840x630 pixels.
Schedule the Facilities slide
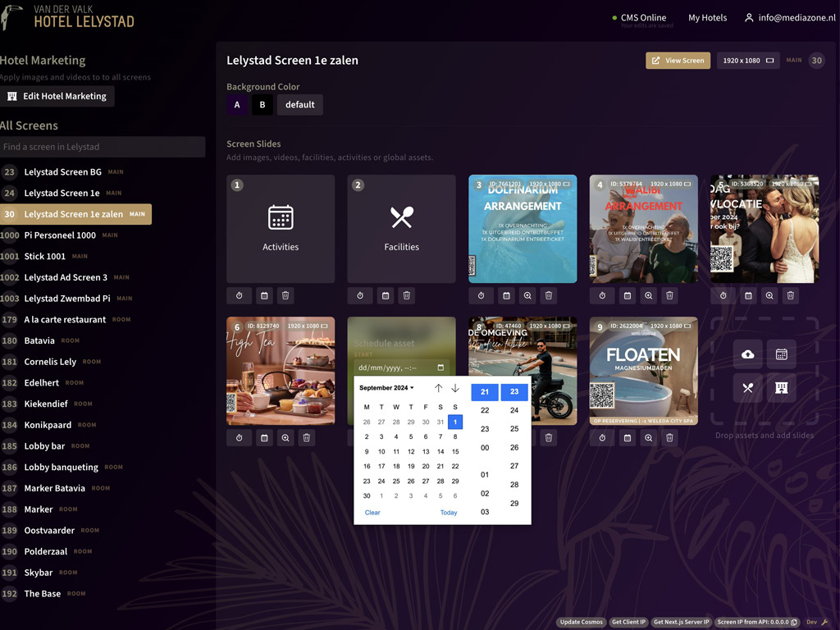(x=386, y=295)
